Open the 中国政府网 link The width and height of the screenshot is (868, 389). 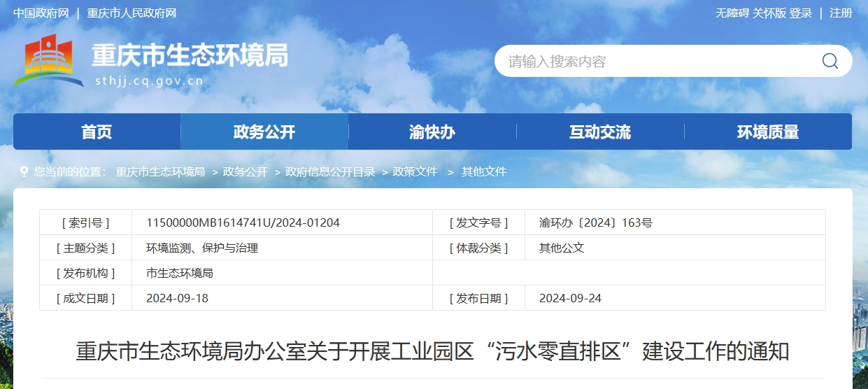tap(41, 13)
